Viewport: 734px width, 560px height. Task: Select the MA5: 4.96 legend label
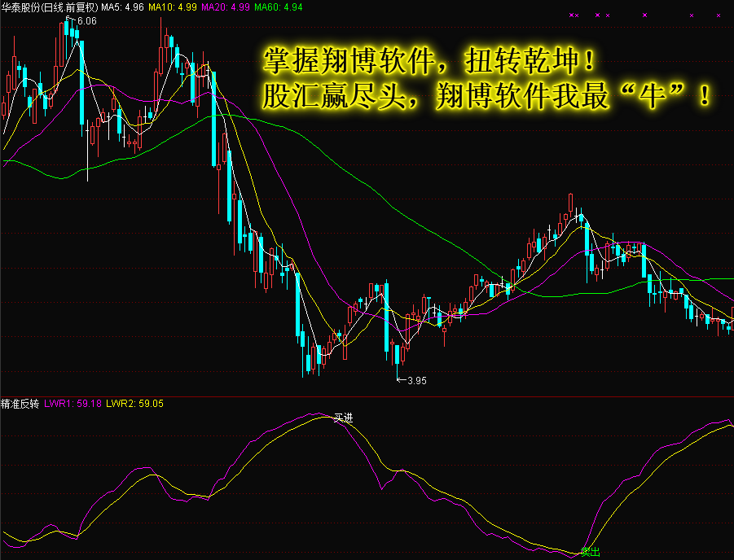point(123,7)
